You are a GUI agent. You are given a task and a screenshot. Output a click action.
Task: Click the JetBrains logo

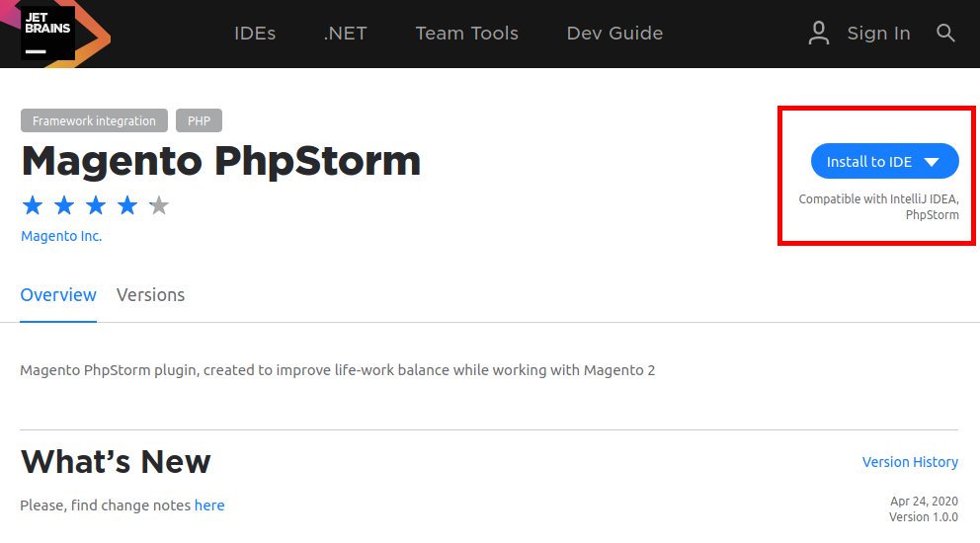[48, 34]
